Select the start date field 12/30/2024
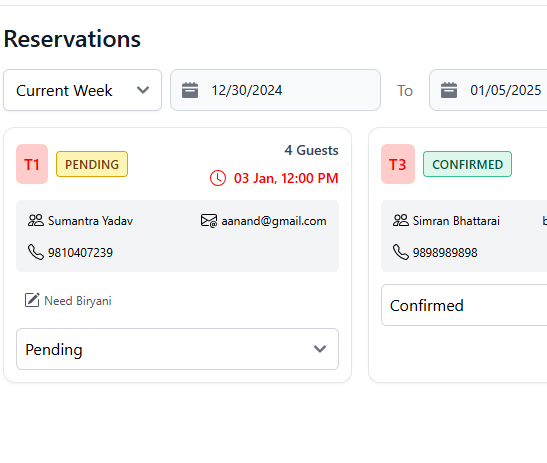 coord(275,90)
